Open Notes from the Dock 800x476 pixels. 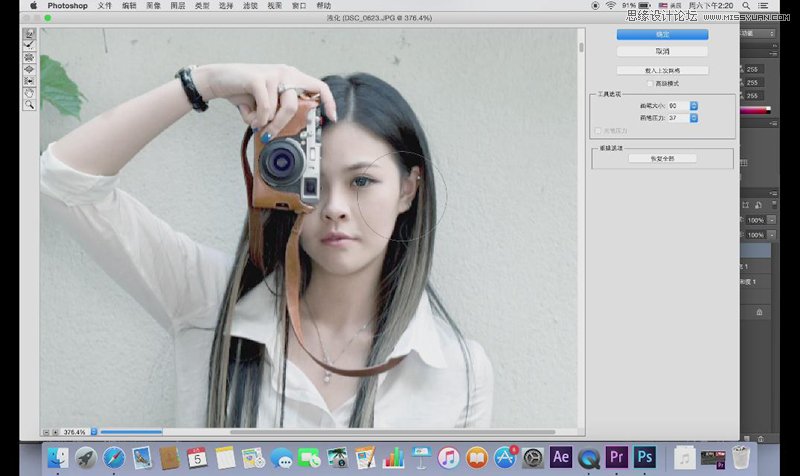tap(225, 458)
